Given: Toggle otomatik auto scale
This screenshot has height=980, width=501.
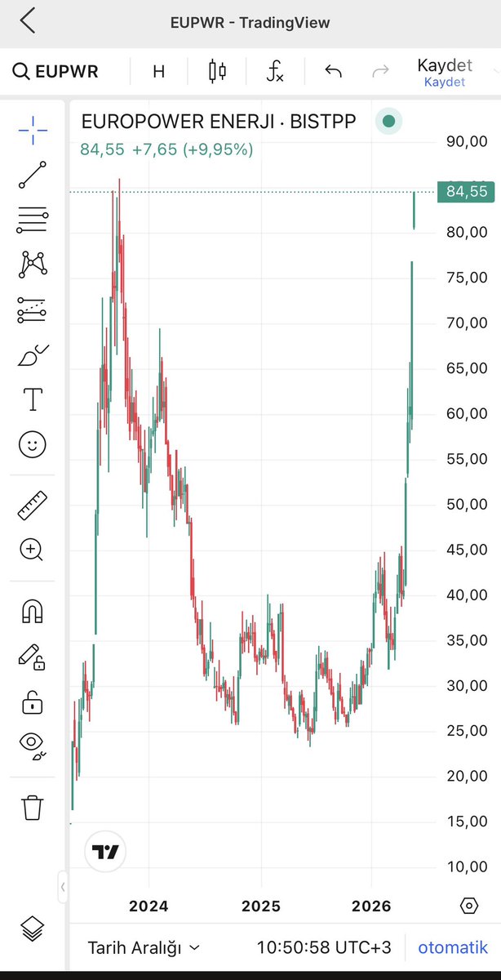Looking at the screenshot, I should (x=451, y=947).
